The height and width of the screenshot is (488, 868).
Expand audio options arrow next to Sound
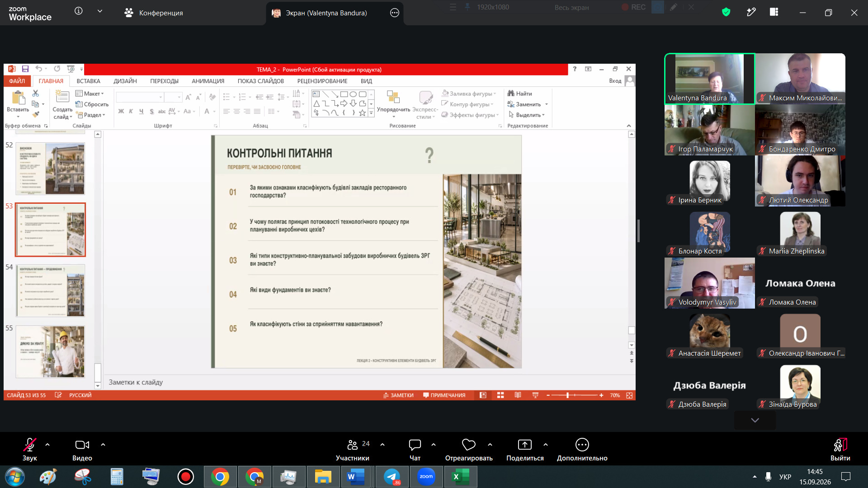pos(47,445)
